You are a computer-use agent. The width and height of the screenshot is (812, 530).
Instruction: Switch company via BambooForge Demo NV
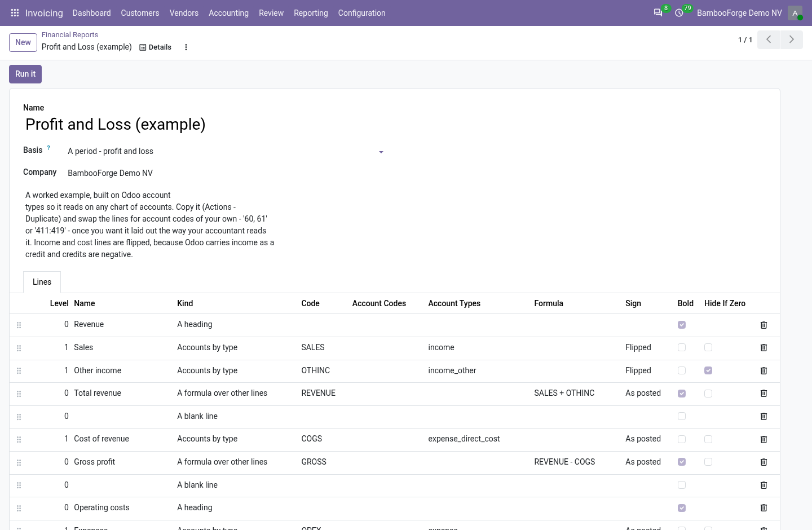739,13
